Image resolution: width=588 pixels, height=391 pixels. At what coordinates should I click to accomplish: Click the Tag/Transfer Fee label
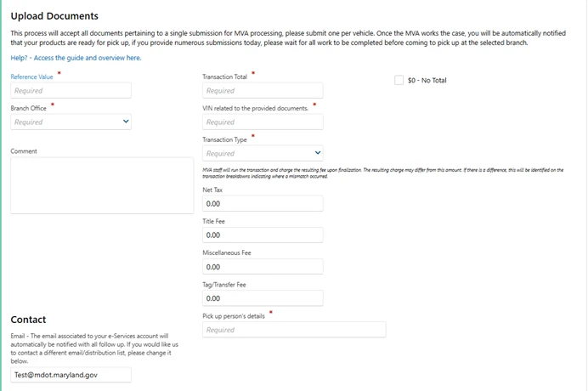tap(224, 285)
